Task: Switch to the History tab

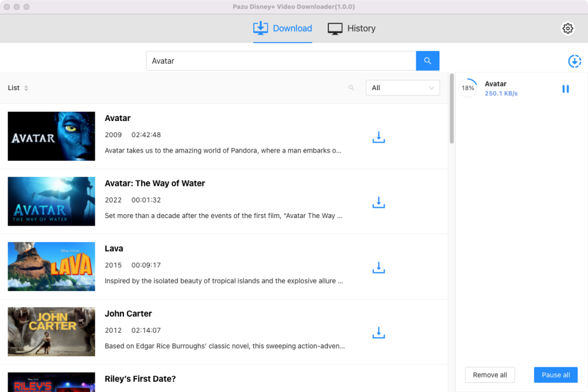Action: tap(352, 29)
